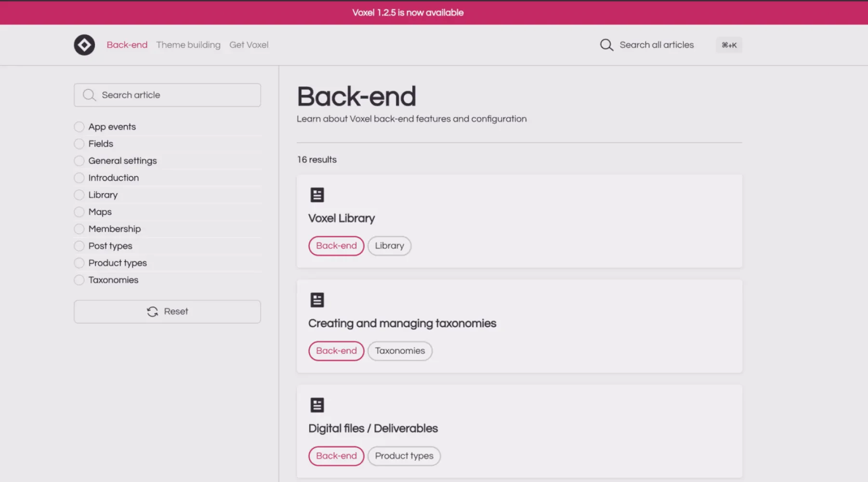Click the Back-end tag on Voxel Library card
Screen dimensions: 868x482
coord(336,246)
